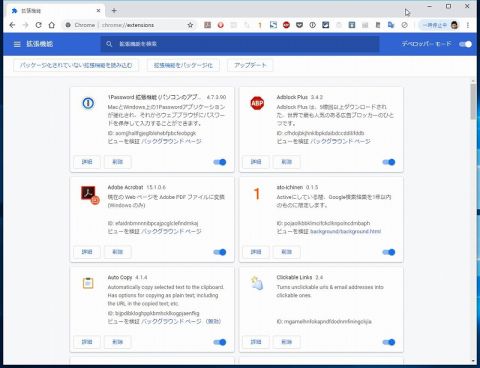The width and height of the screenshot is (480, 368).
Task: Open 詳細 (details) for Adblock Plus
Action: click(256, 162)
